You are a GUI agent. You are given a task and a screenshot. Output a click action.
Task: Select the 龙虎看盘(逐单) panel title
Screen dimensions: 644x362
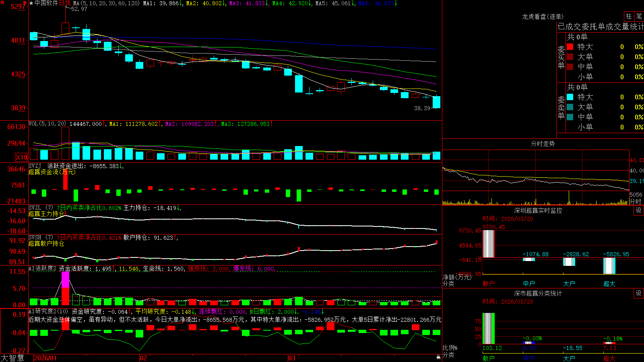[x=543, y=16]
